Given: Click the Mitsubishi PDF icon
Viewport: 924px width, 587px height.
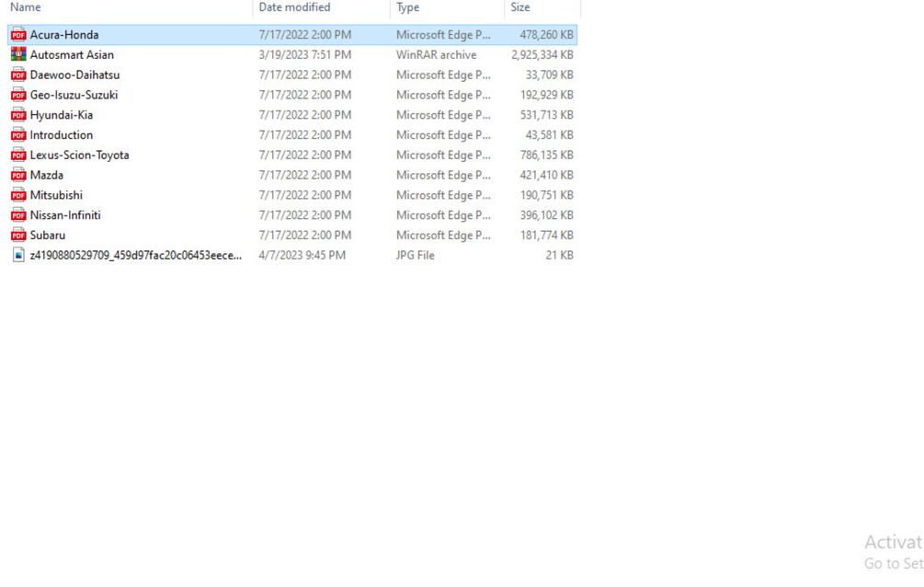Looking at the screenshot, I should tap(18, 195).
